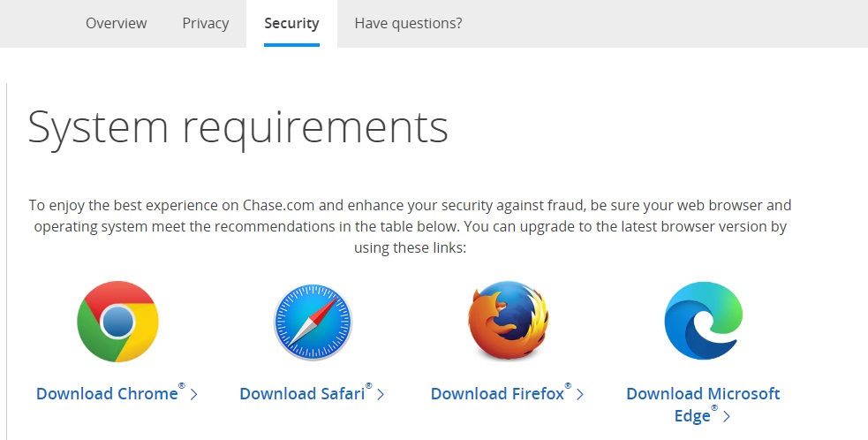Viewport: 868px width, 440px height.
Task: Click the chevron arrow beside the word Edge
Action: coord(726,417)
